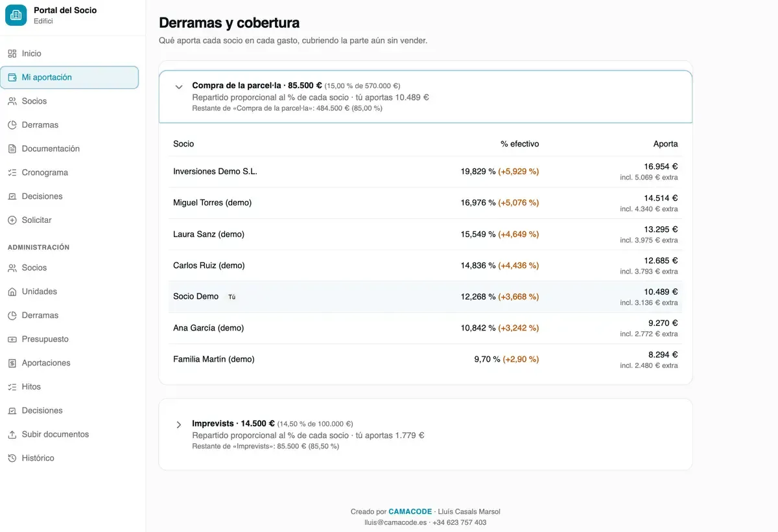Click the document icon beside Documentación
Screen dimensions: 778x532
click(12, 149)
